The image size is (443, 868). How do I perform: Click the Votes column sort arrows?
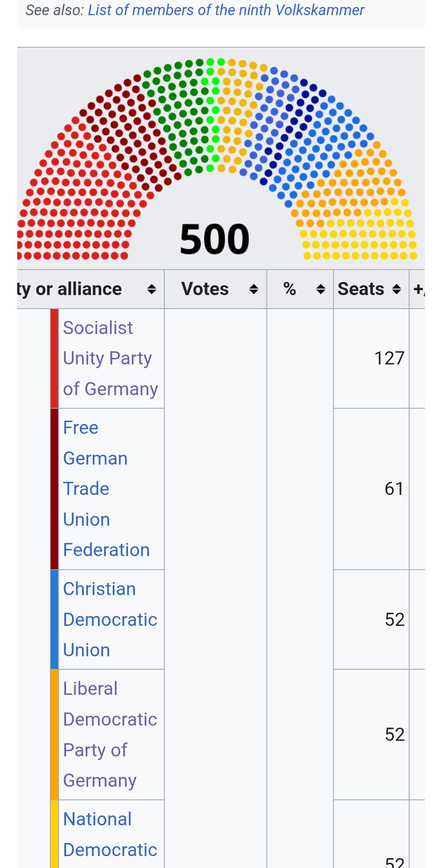pos(253,289)
